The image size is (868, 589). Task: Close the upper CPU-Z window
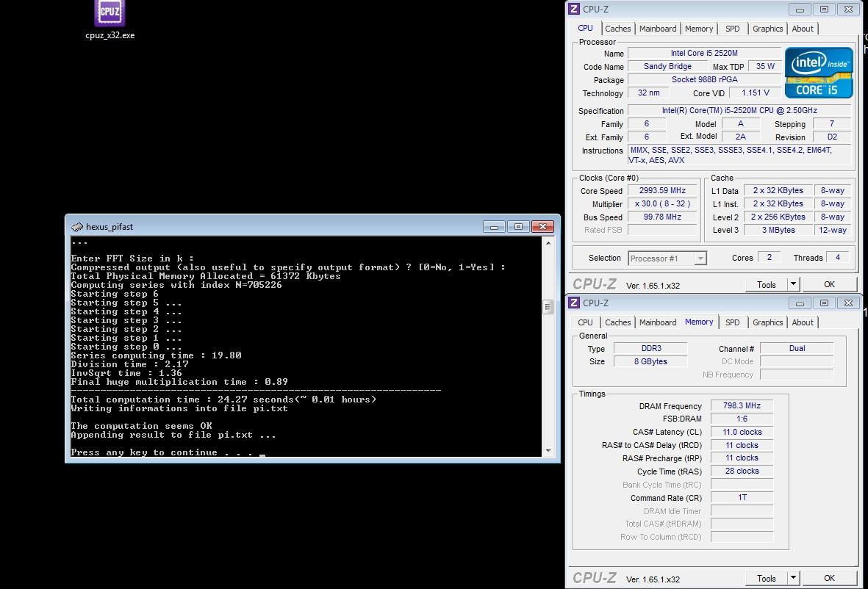[x=848, y=10]
